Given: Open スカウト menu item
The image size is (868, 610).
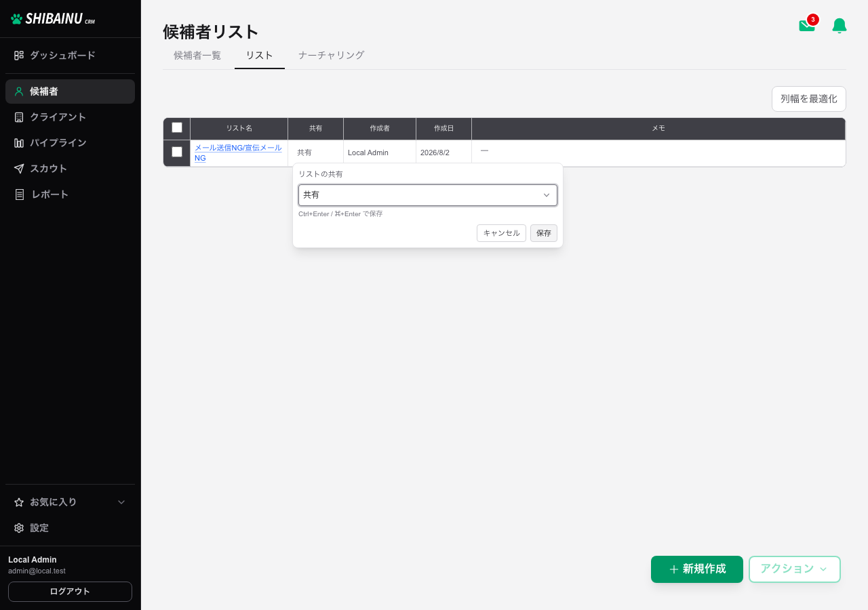Looking at the screenshot, I should click(x=71, y=169).
